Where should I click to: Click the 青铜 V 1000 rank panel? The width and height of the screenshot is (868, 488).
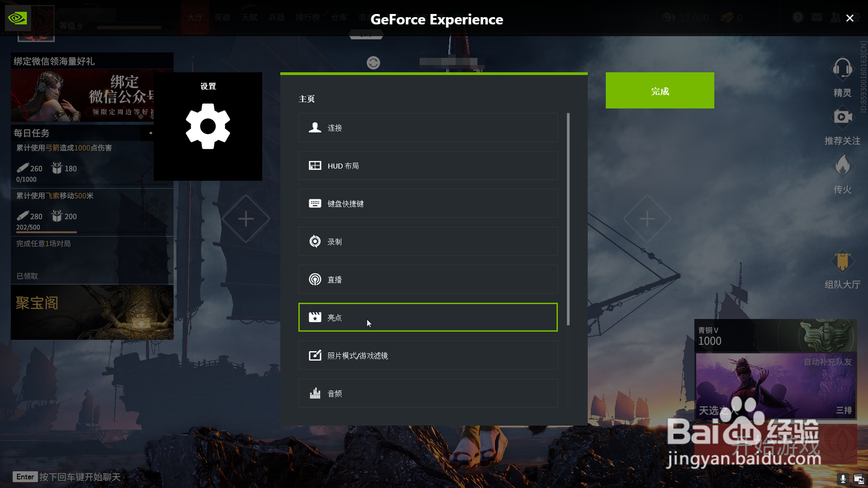[775, 336]
